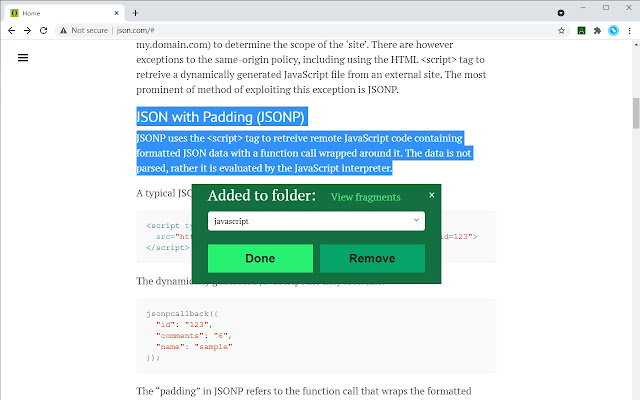
Task: Open the View fragments link
Action: coord(366,197)
